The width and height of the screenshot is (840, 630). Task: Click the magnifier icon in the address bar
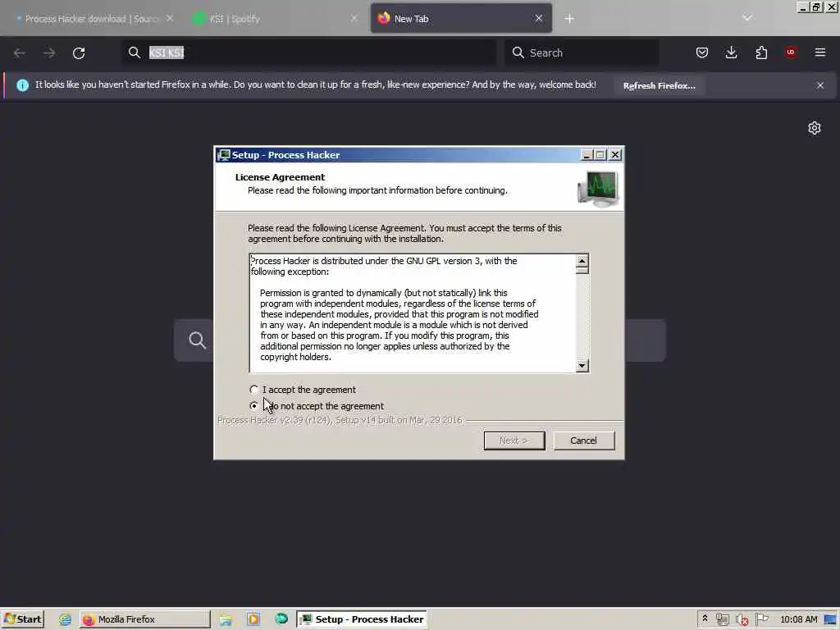click(x=135, y=52)
